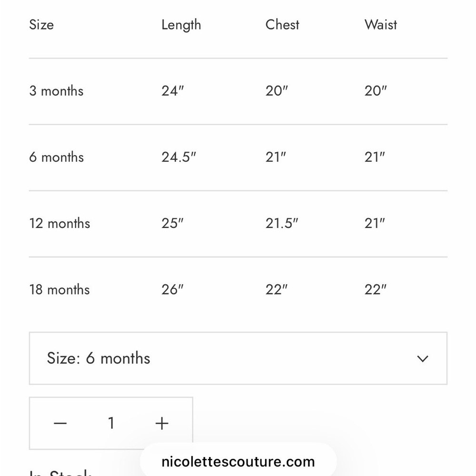Click the Size column header

tap(41, 25)
